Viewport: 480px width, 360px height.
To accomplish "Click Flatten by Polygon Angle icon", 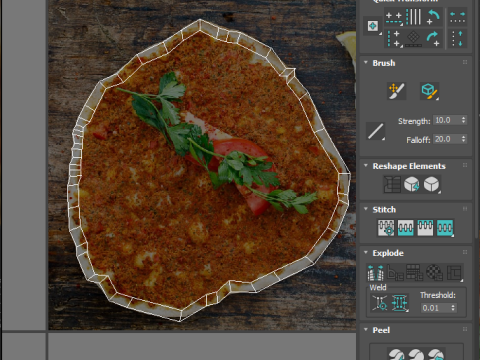I will [395, 272].
